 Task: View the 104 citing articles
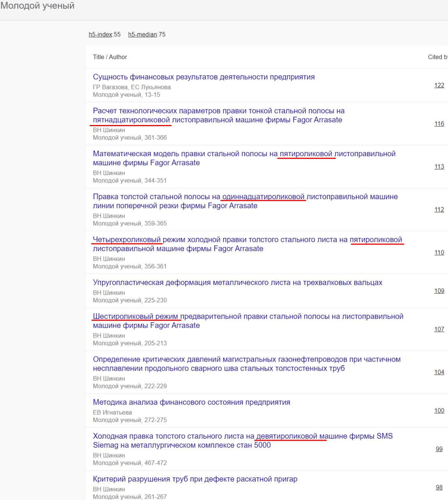[x=439, y=372]
